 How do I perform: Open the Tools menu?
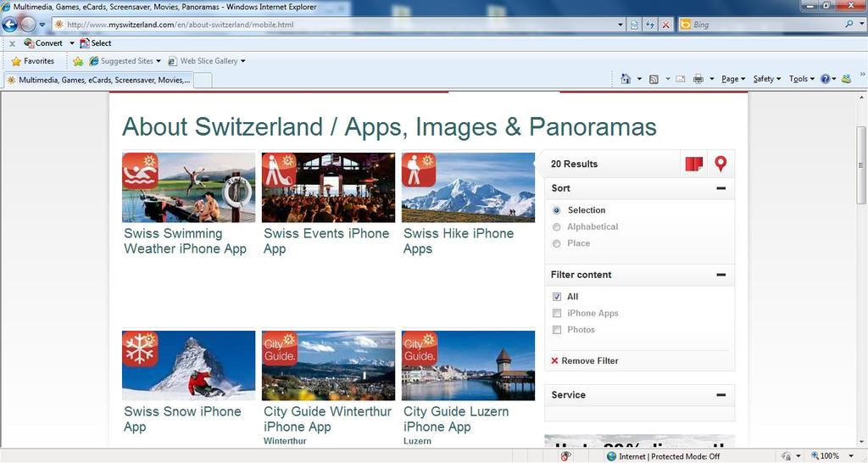pos(802,79)
